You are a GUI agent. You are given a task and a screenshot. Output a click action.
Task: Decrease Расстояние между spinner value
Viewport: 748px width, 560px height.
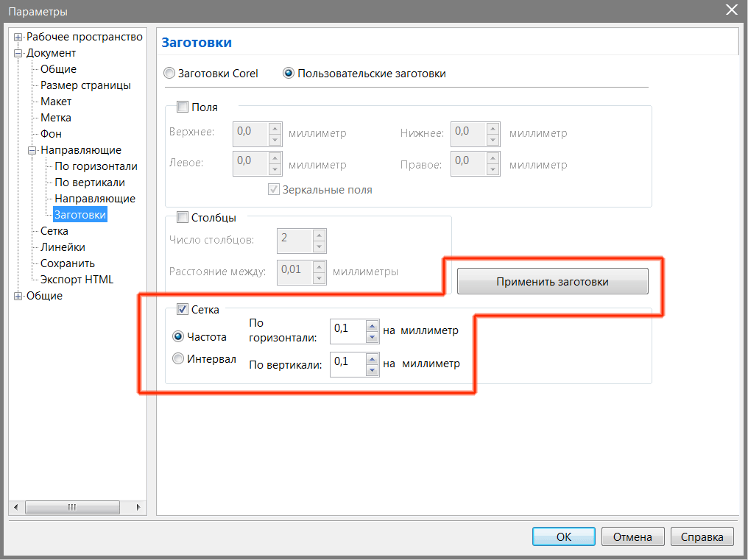[x=319, y=278]
